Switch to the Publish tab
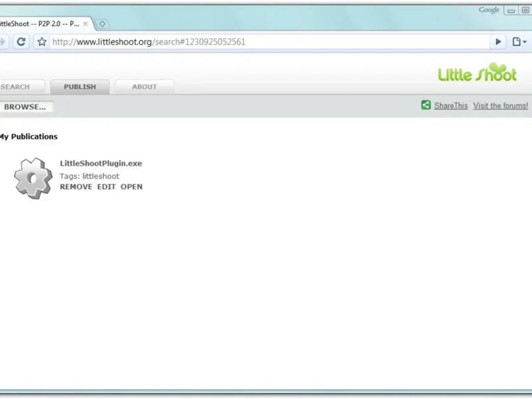The image size is (532, 399). coord(80,87)
